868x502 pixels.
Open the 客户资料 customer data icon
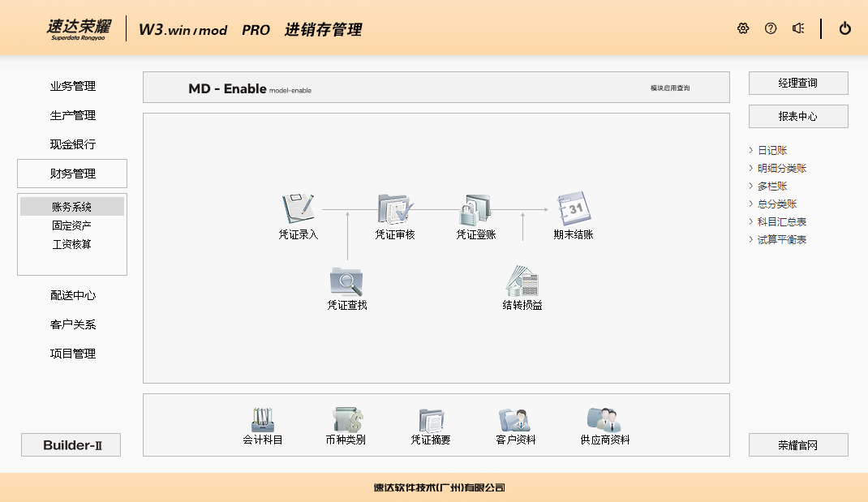515,420
